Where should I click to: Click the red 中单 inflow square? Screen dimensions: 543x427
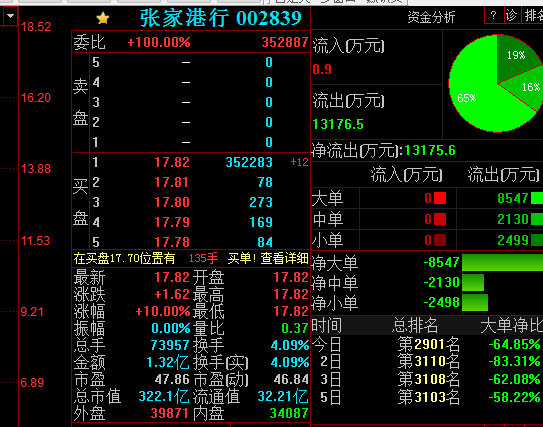(440, 219)
